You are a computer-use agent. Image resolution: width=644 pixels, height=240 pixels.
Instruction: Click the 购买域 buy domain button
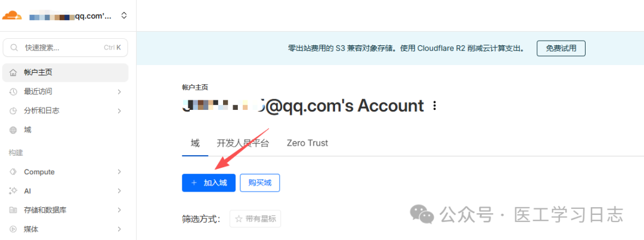coord(260,183)
